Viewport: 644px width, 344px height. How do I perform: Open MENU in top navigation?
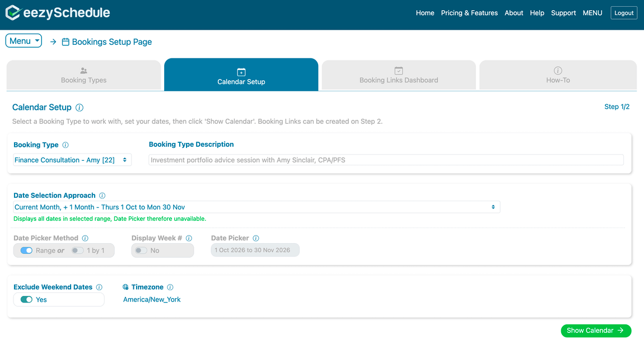(592, 13)
